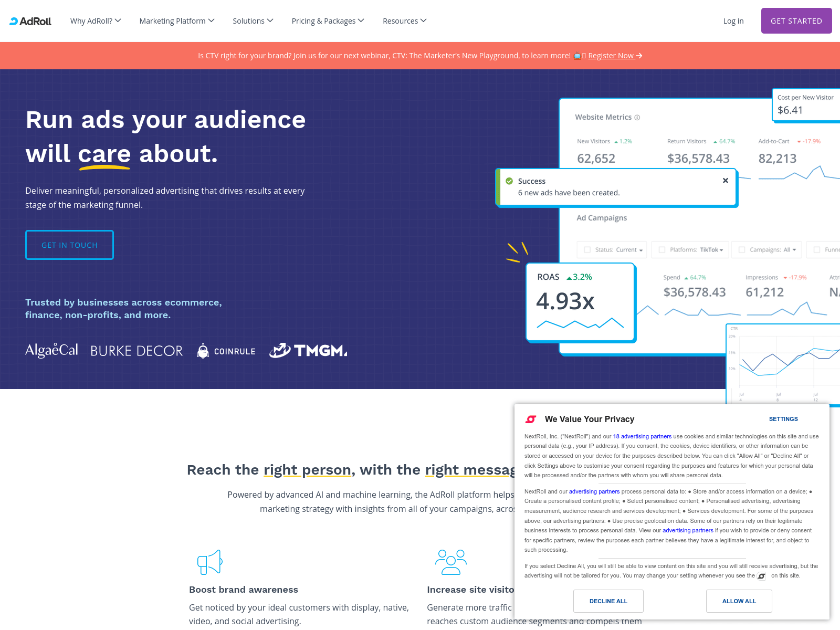Click the Increase site visitors people icon
This screenshot has height=630, width=840.
pyautogui.click(x=451, y=562)
